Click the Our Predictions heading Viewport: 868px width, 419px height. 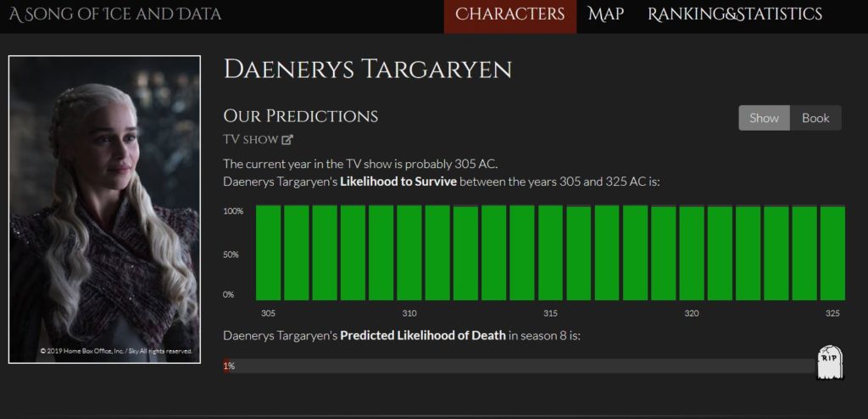(x=301, y=116)
